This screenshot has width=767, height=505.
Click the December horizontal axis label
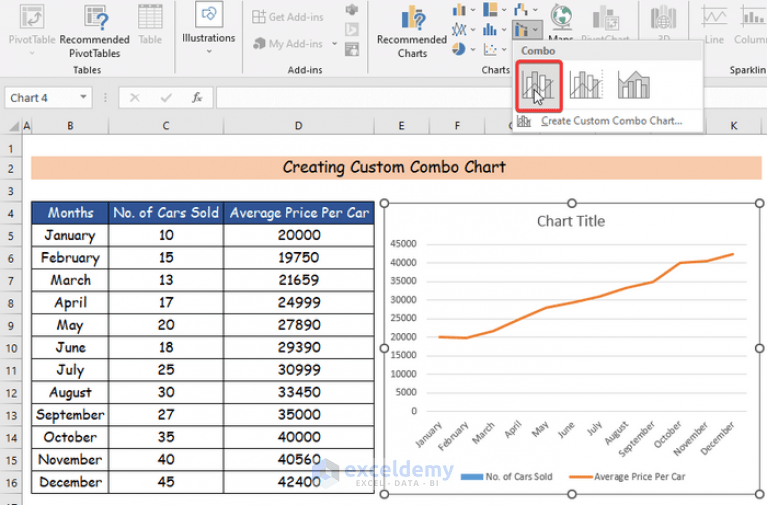[718, 438]
